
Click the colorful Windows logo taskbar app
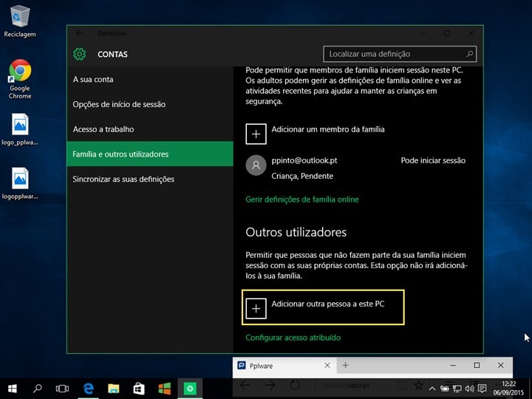pyautogui.click(x=165, y=389)
